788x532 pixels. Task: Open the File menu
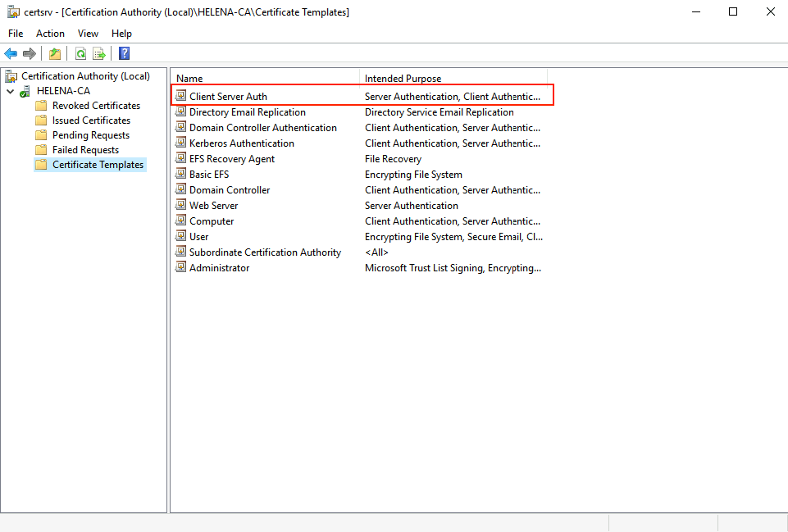(16, 34)
